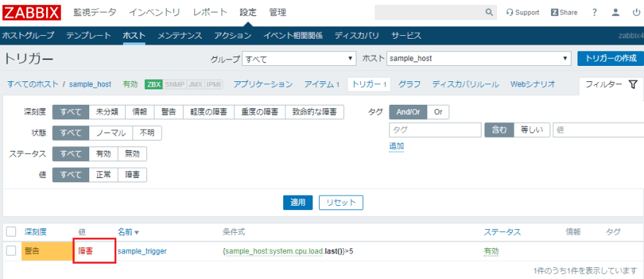The image size is (644, 279).
Task: Select tag 等しい operator
Action: click(532, 130)
